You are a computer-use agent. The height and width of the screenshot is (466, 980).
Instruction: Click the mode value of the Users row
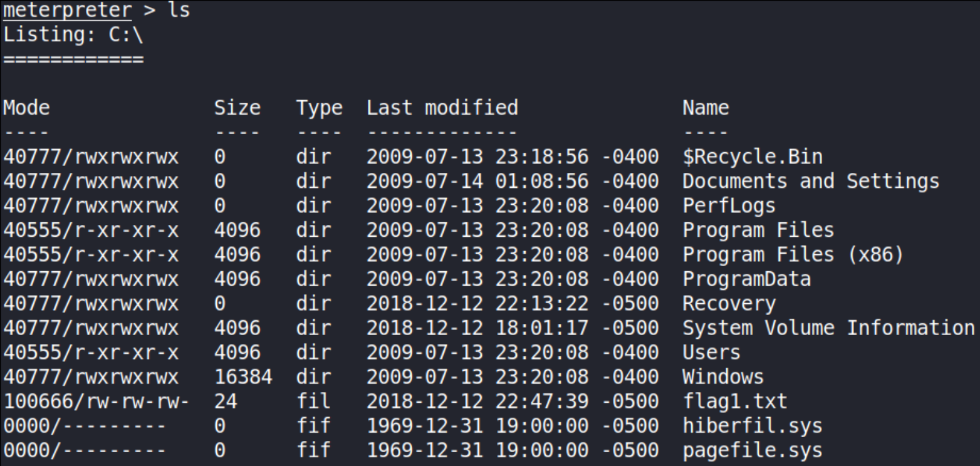coord(91,352)
